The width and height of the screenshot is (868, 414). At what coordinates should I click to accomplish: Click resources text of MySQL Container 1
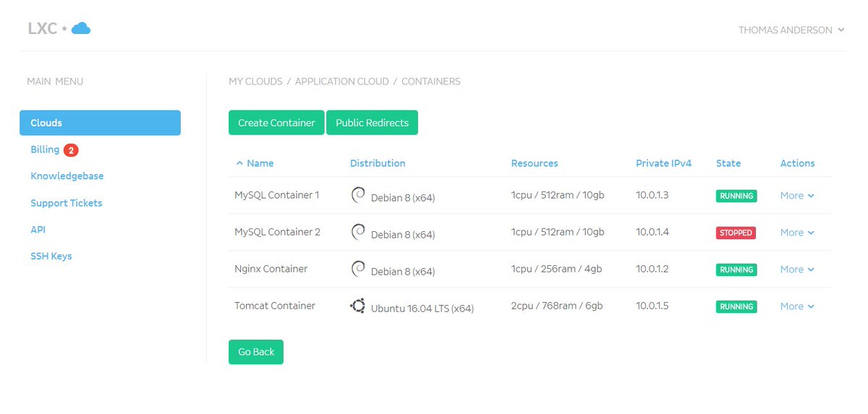(558, 195)
